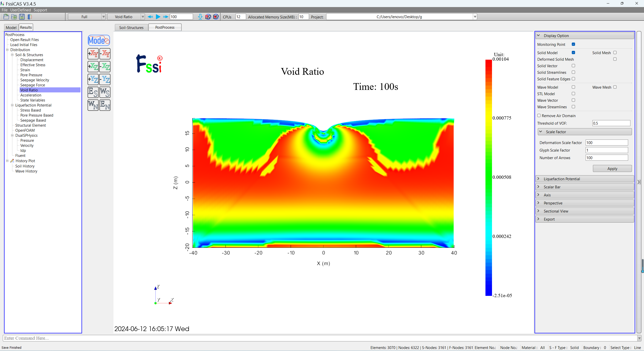This screenshot has height=351, width=644.
Task: Set view to +XY plane
Action: click(x=93, y=54)
